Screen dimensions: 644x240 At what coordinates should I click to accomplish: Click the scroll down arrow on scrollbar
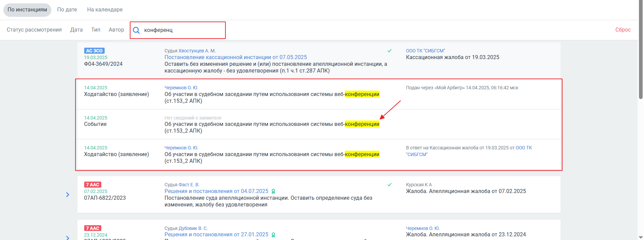tap(641, 237)
